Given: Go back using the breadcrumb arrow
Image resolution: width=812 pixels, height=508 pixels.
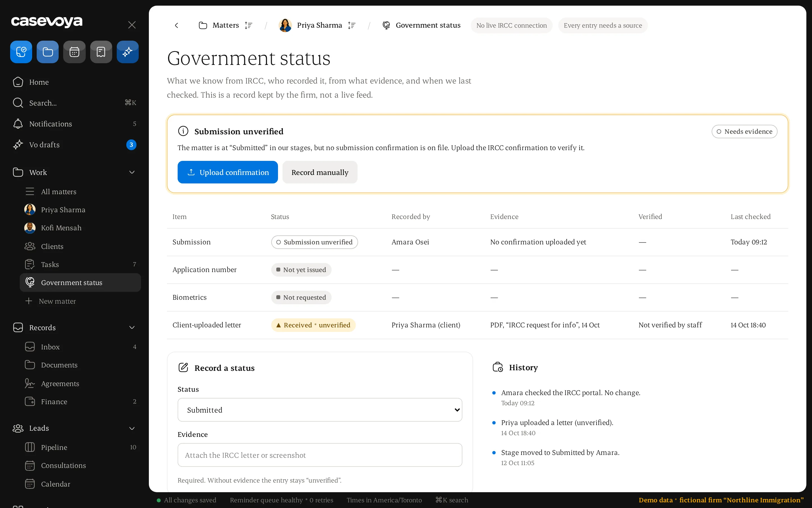Looking at the screenshot, I should point(176,25).
